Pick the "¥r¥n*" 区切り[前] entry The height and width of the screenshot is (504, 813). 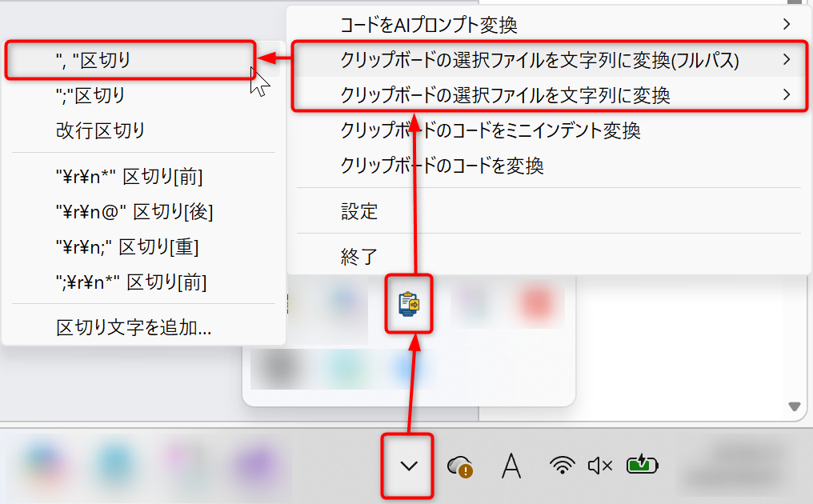coord(129,177)
